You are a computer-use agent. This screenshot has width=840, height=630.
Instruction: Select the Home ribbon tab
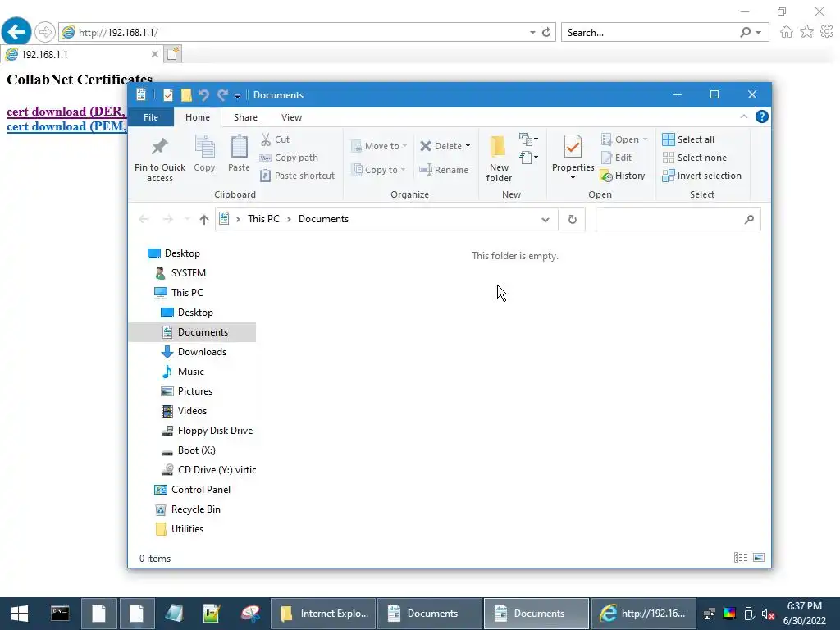click(198, 117)
